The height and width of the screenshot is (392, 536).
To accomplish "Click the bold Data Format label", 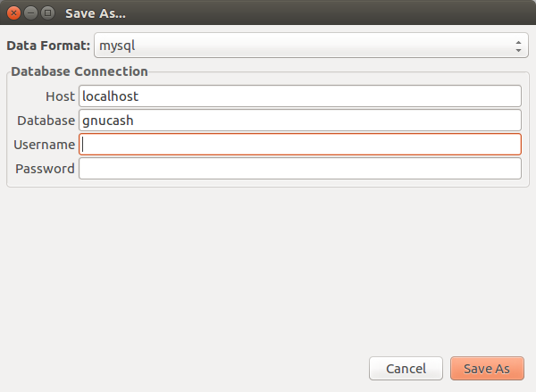I will (x=48, y=46).
